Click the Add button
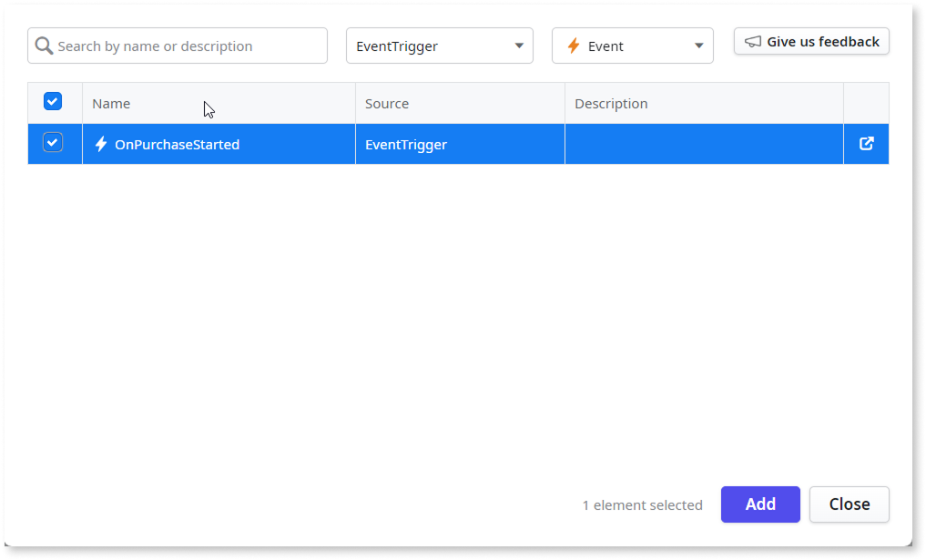This screenshot has width=926, height=560. coord(759,504)
